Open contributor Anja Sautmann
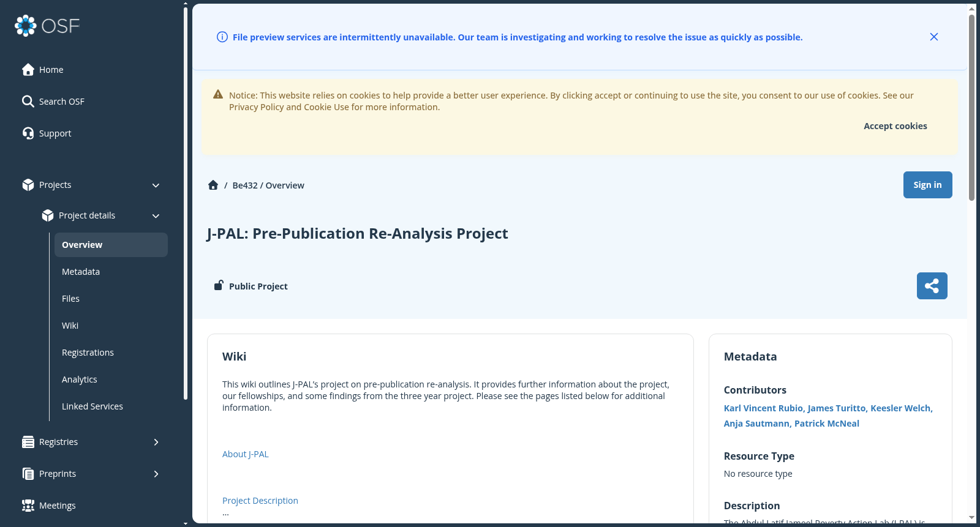This screenshot has width=980, height=527. (x=756, y=424)
